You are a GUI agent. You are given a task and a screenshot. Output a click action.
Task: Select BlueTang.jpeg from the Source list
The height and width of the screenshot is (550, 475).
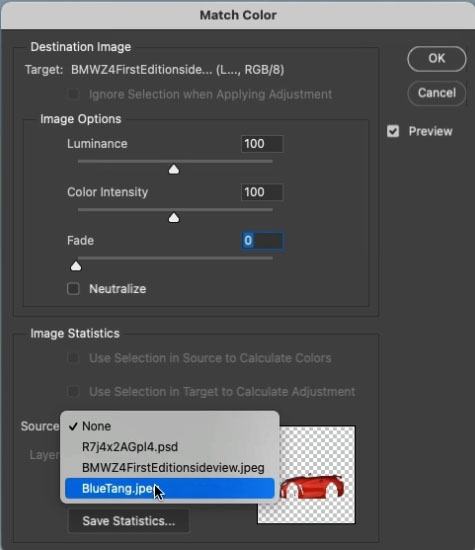[x=170, y=488]
